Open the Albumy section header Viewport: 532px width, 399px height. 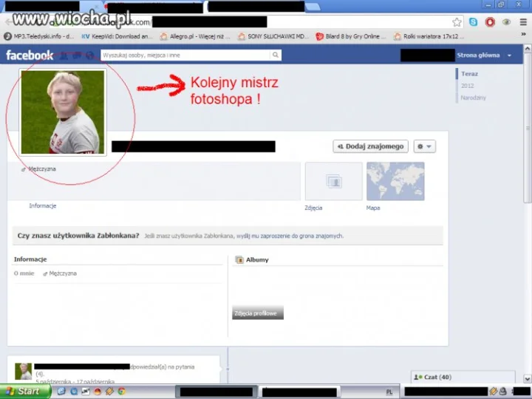pyautogui.click(x=257, y=259)
